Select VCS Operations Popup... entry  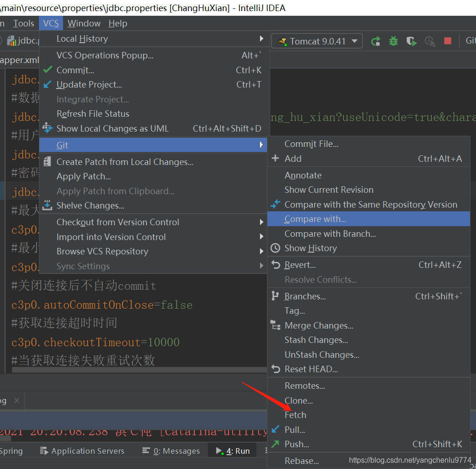[154, 55]
